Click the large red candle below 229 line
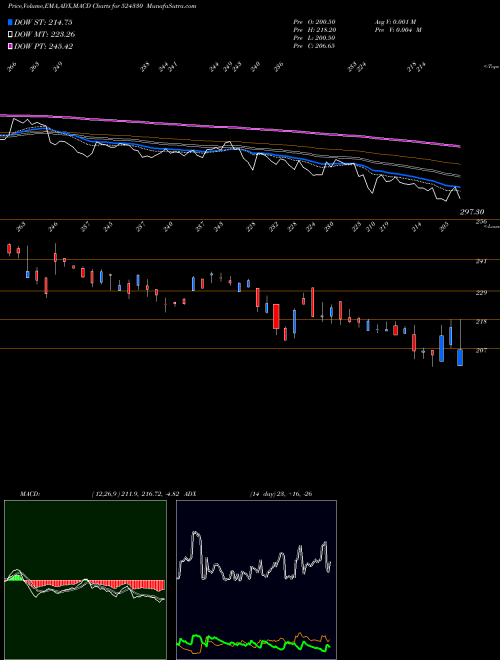 [276, 317]
